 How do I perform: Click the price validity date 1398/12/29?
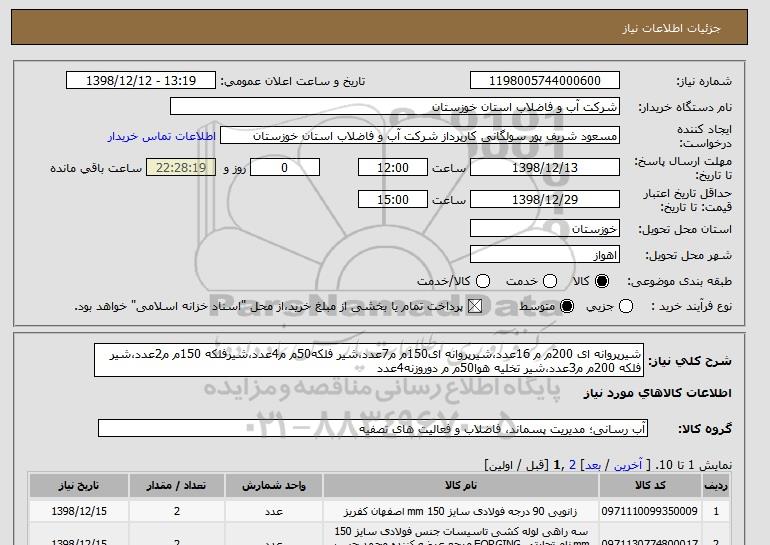click(x=545, y=199)
